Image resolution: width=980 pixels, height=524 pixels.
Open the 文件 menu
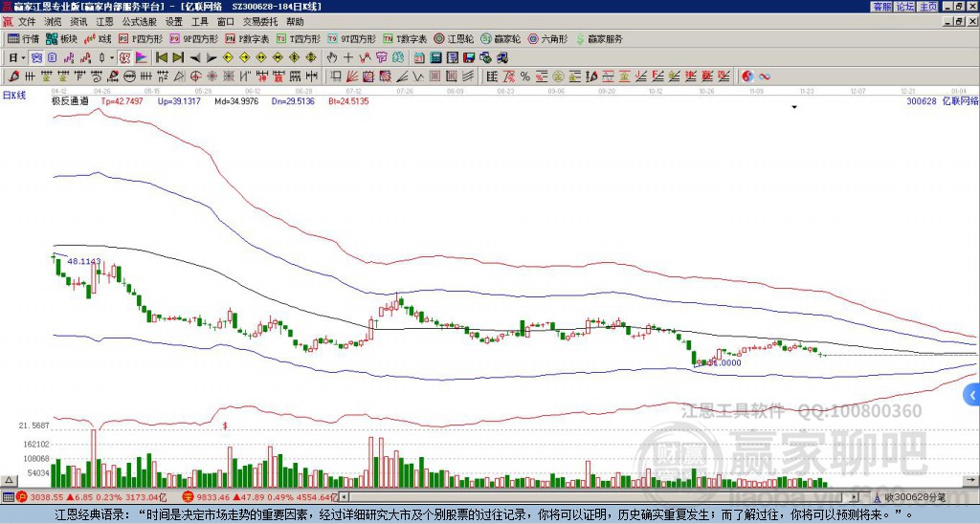coord(27,22)
